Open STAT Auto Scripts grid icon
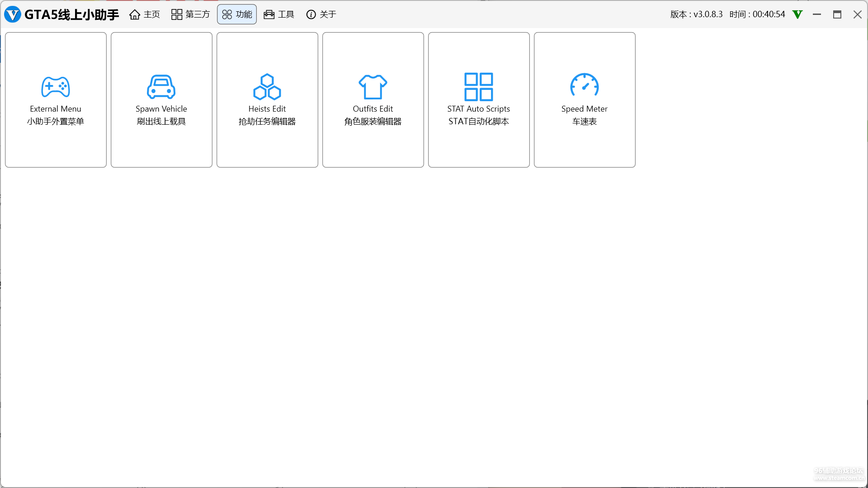The width and height of the screenshot is (868, 488). pos(479,87)
